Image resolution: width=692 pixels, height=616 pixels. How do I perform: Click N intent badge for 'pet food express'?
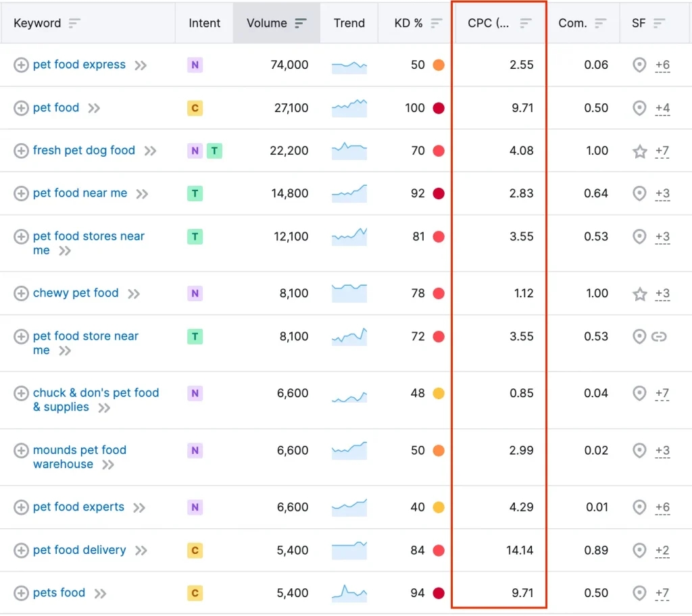[195, 65]
